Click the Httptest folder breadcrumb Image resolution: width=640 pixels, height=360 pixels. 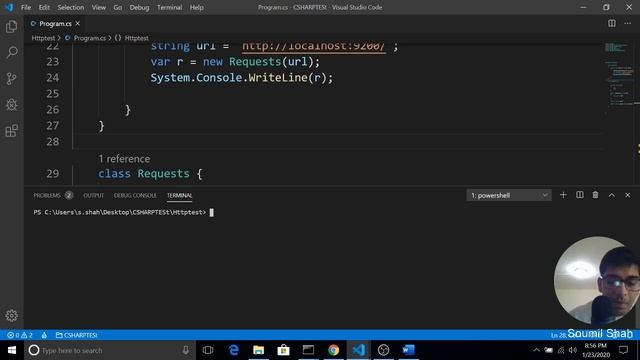click(43, 38)
